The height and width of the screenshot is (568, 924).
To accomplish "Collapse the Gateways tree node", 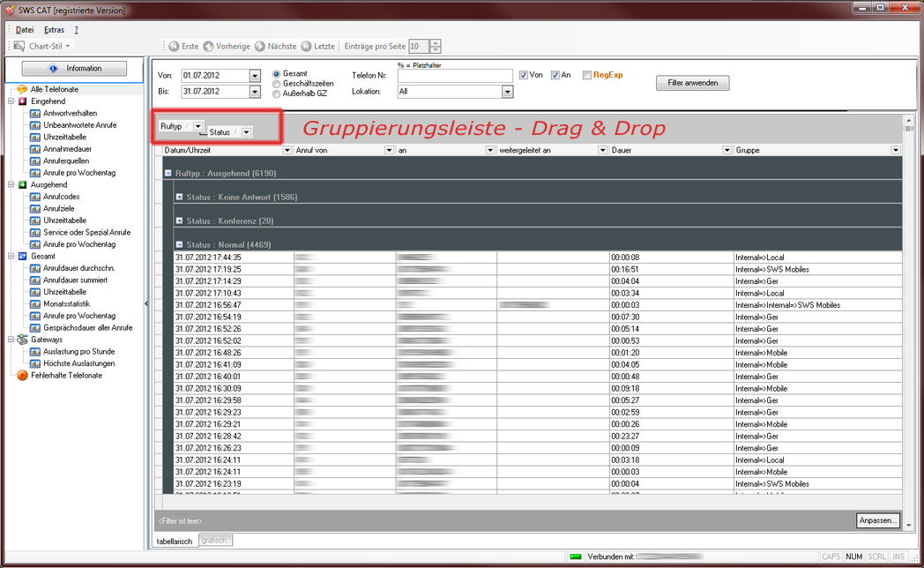I will click(11, 340).
